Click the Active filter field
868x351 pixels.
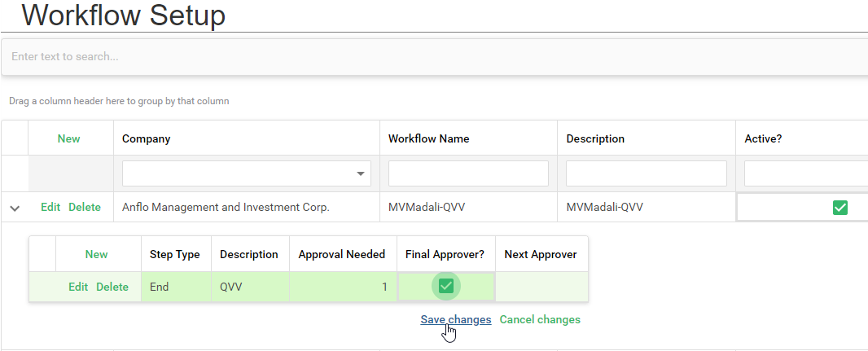[x=804, y=173]
